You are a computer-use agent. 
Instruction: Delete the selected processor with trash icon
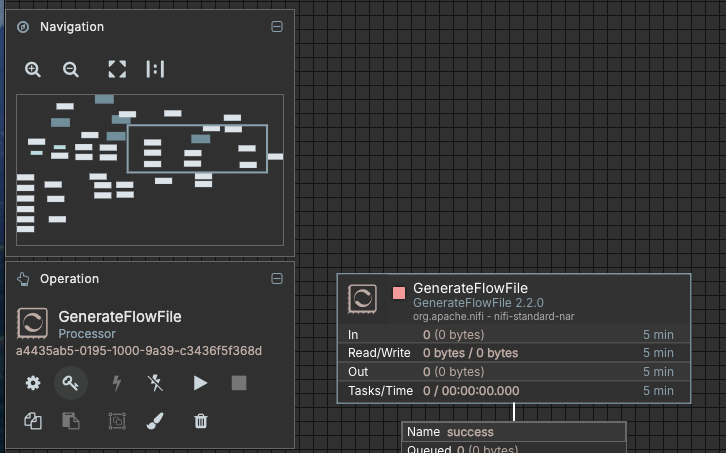coord(200,421)
